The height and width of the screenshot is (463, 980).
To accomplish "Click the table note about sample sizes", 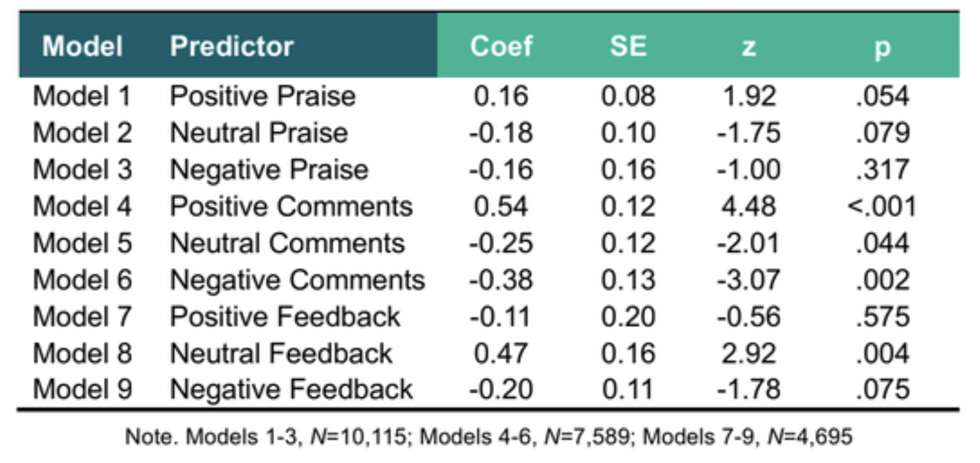I will click(x=488, y=437).
